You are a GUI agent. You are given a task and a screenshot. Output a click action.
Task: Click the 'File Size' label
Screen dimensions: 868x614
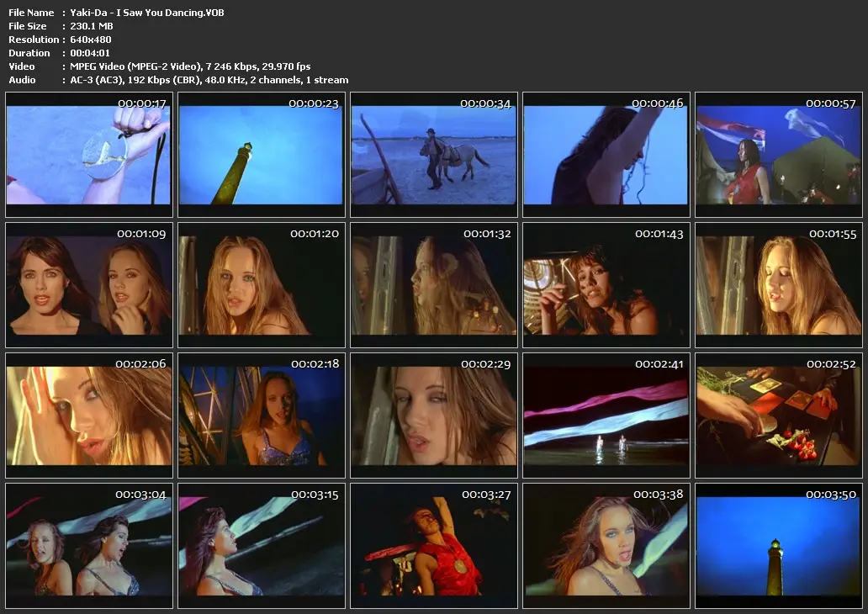[27, 26]
